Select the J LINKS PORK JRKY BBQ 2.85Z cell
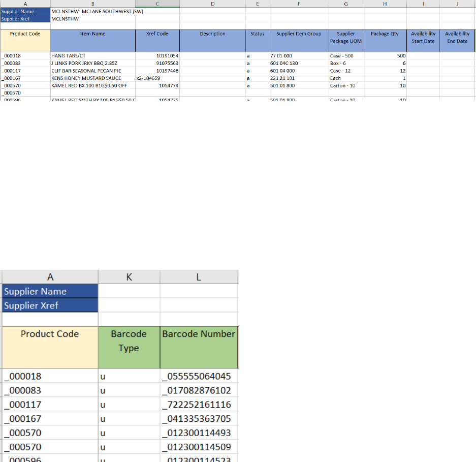The width and height of the screenshot is (476, 462). [93, 63]
